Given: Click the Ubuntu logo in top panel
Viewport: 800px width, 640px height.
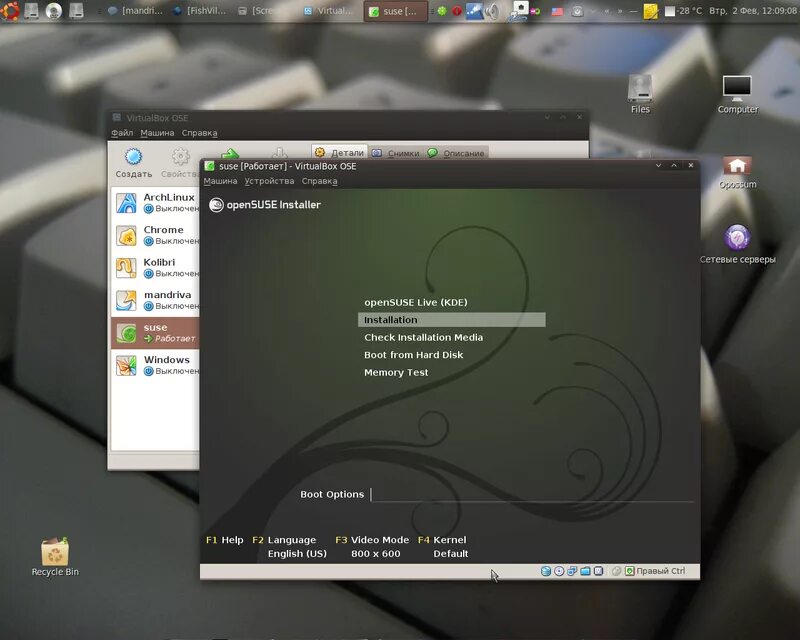Looking at the screenshot, I should [10, 10].
